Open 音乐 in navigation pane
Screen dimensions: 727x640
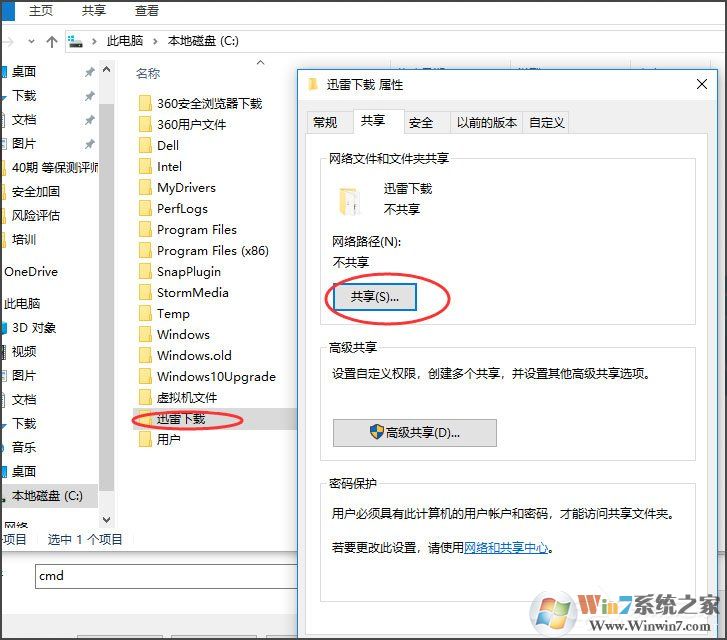tap(24, 448)
